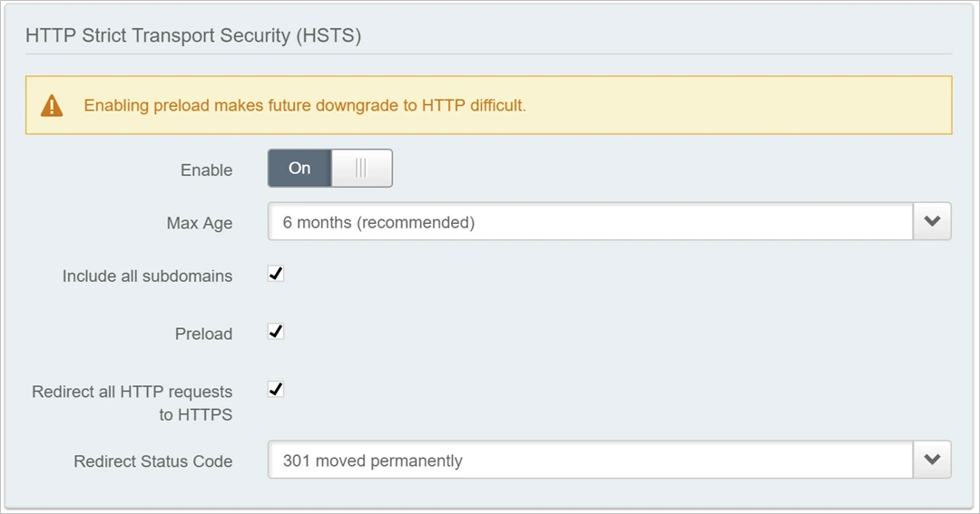Click the "Preload" label text

click(x=203, y=334)
